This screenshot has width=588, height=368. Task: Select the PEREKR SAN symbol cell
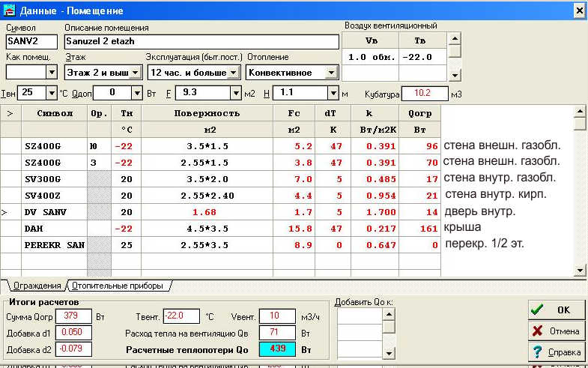[55, 245]
